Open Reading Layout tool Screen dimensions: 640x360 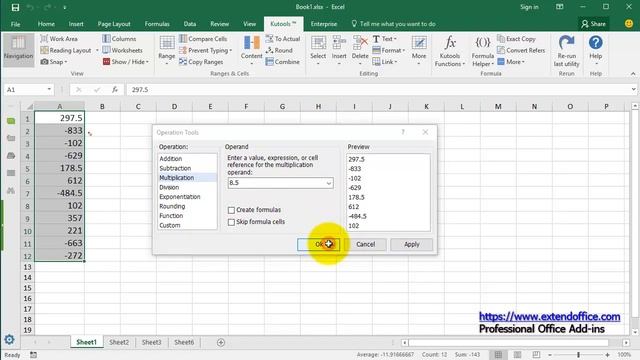click(x=66, y=50)
